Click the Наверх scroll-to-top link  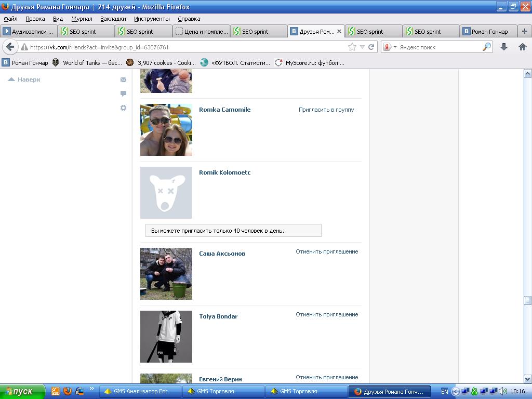(24, 79)
